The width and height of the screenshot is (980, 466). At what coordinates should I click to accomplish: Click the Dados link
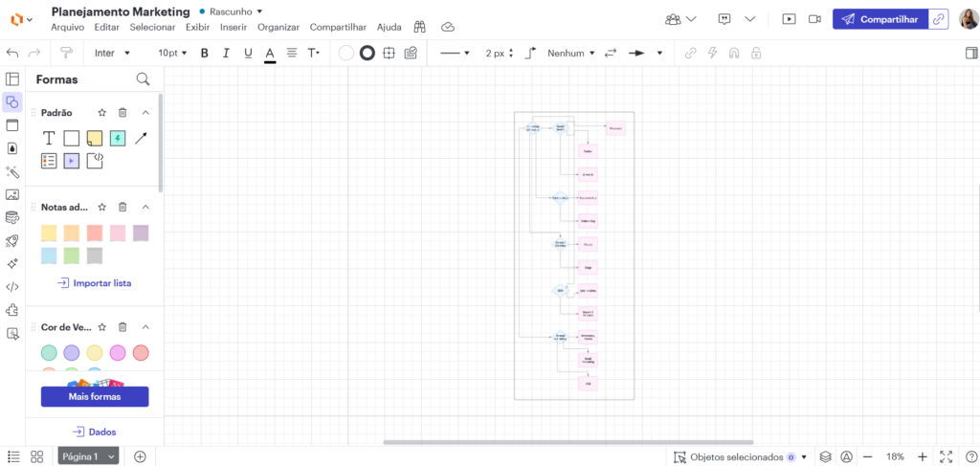click(x=95, y=432)
